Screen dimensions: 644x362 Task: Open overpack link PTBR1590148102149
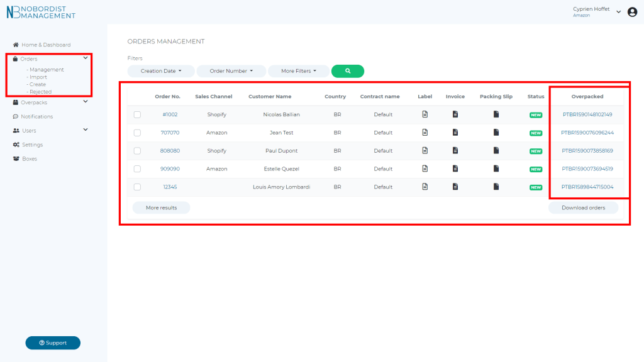point(587,114)
